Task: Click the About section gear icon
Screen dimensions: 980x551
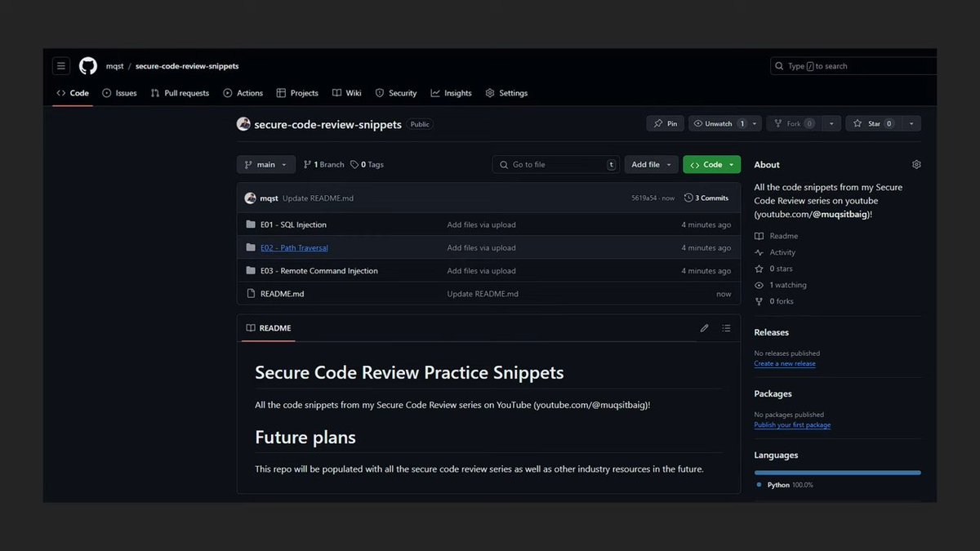Action: [x=915, y=163]
